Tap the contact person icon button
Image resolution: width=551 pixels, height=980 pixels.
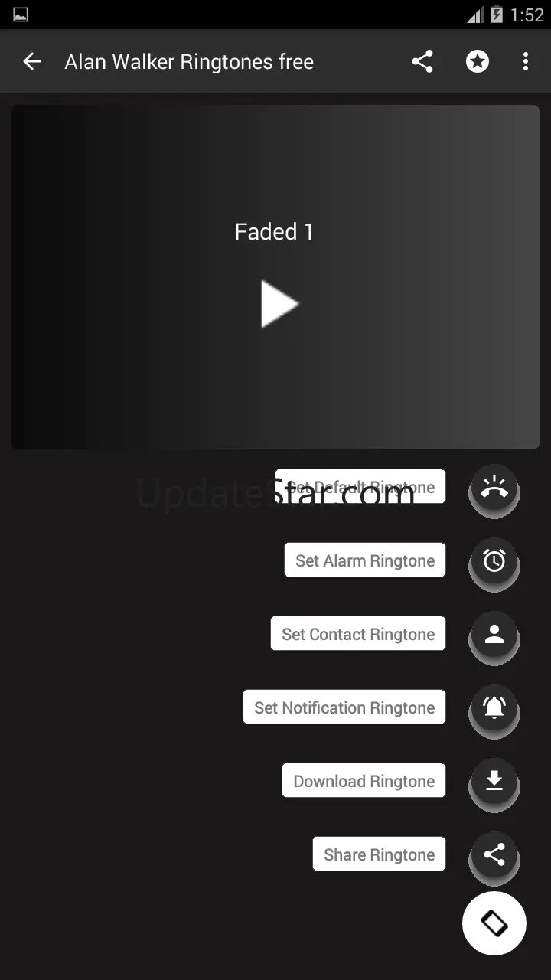point(494,634)
